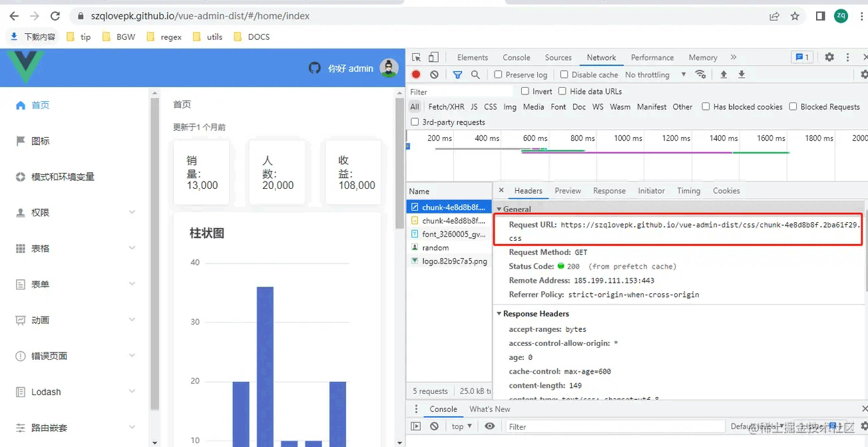Select logo.82b9c7a5.png in the request list

click(454, 261)
